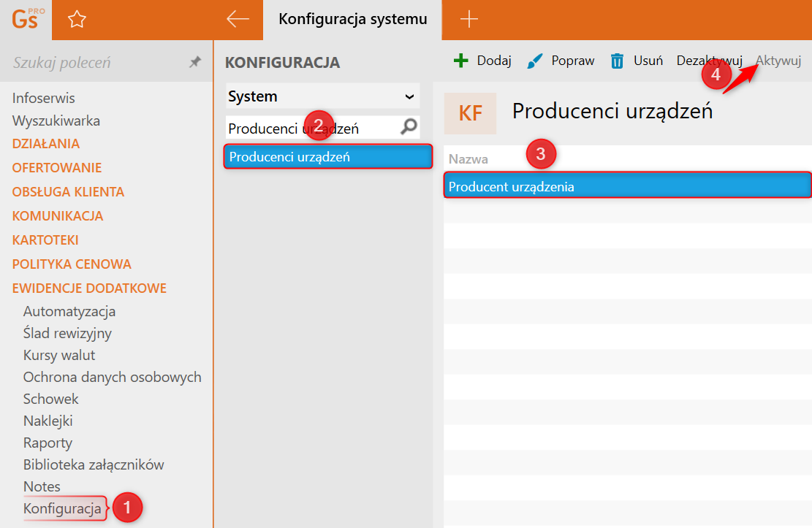Open Konfiguracja in the sidebar
This screenshot has width=812, height=528.
click(62, 508)
